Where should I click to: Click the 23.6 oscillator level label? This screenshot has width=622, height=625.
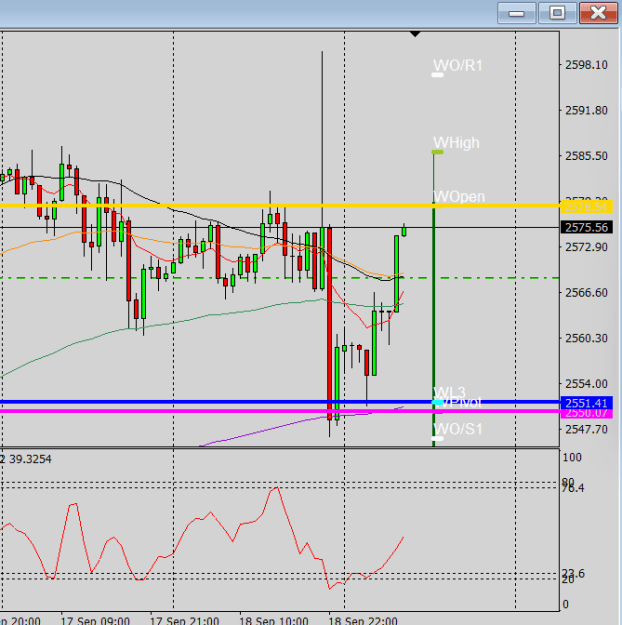[573, 573]
